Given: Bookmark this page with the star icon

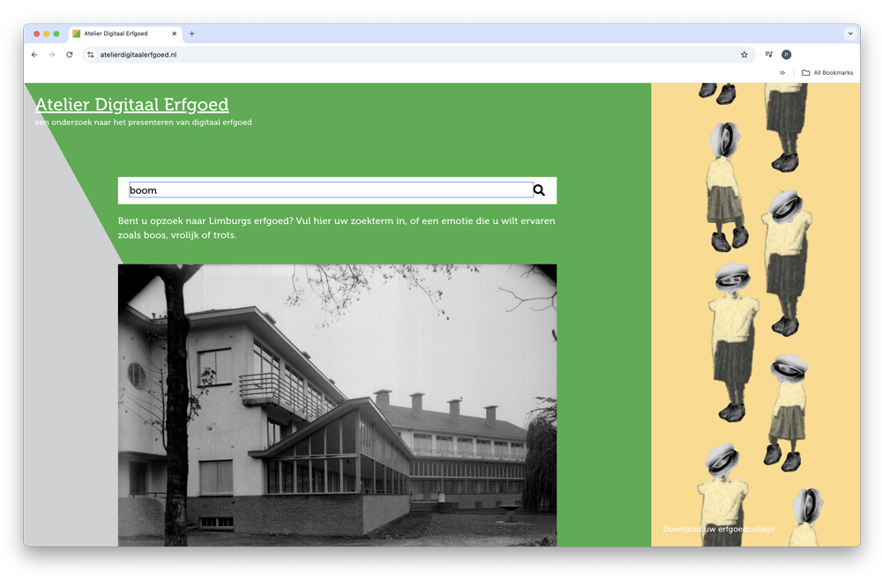Looking at the screenshot, I should pyautogui.click(x=744, y=55).
